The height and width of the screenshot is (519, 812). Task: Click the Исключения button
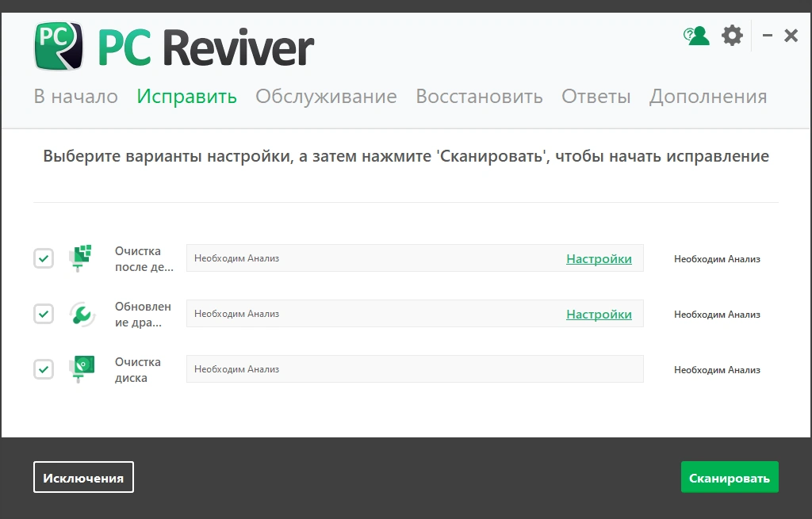click(83, 477)
